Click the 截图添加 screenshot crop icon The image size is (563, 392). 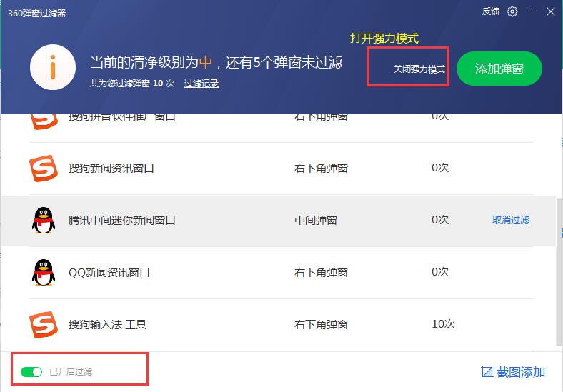(487, 372)
